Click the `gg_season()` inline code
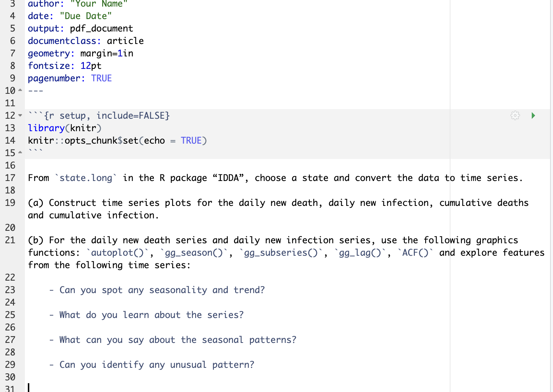 [x=194, y=253]
